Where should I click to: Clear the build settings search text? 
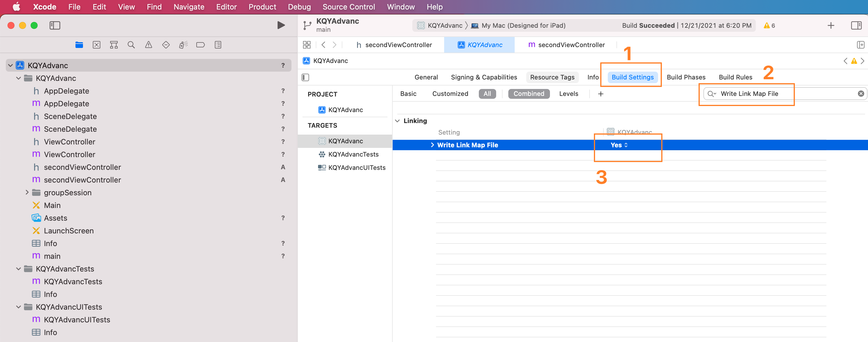(x=860, y=94)
